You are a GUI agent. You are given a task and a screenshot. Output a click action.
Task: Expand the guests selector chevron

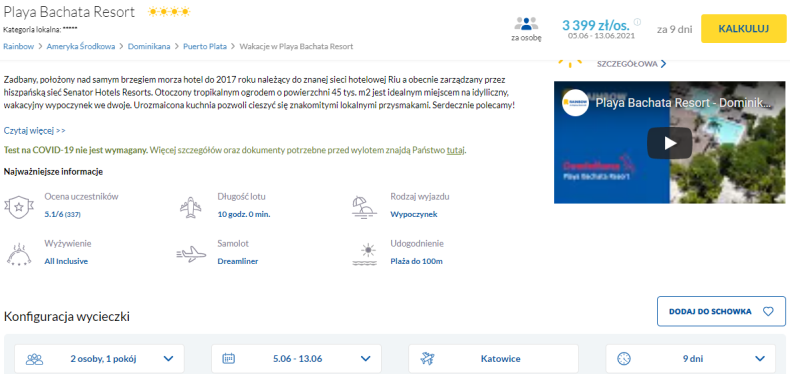pos(168,359)
